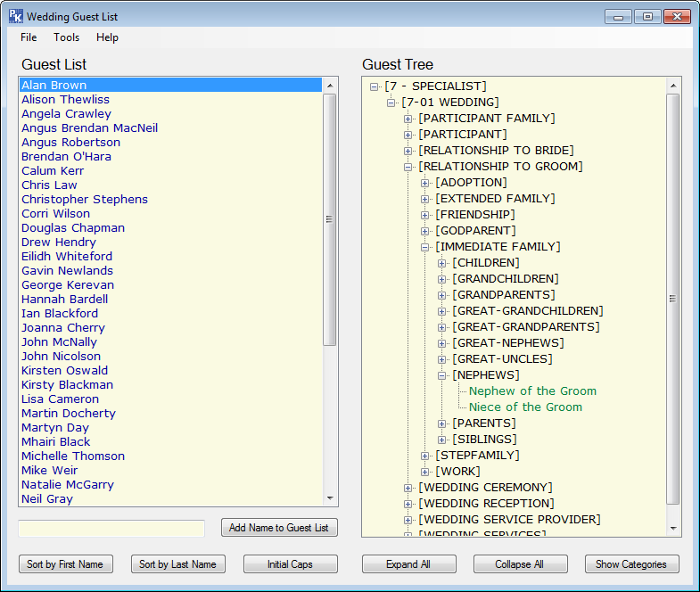The width and height of the screenshot is (700, 592).
Task: Expand the [ADOPTION] node
Action: tap(425, 183)
